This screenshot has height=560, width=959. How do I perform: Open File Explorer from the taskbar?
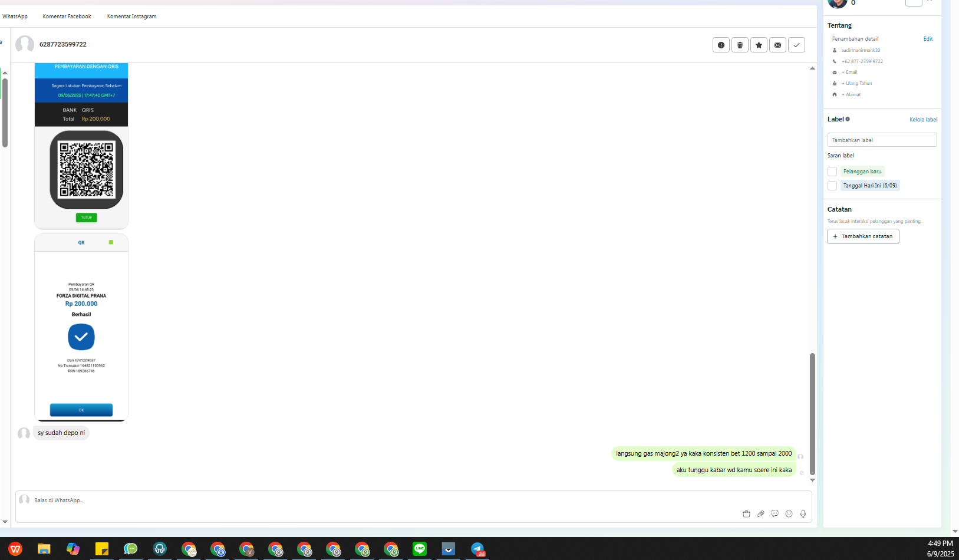pos(44,549)
